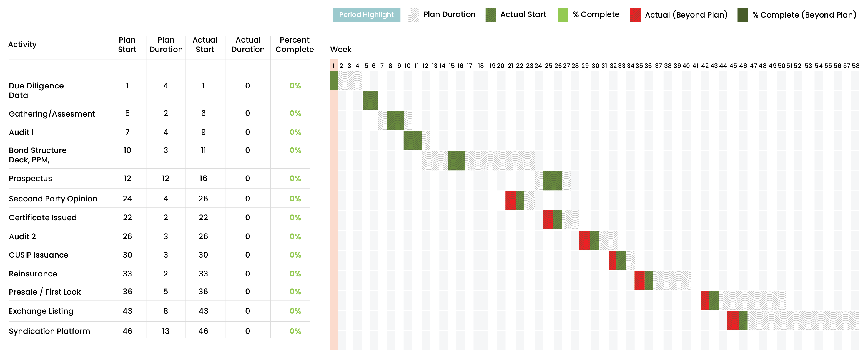
Task: Select Syndication Platform plan duration cell 13
Action: pyautogui.click(x=165, y=331)
